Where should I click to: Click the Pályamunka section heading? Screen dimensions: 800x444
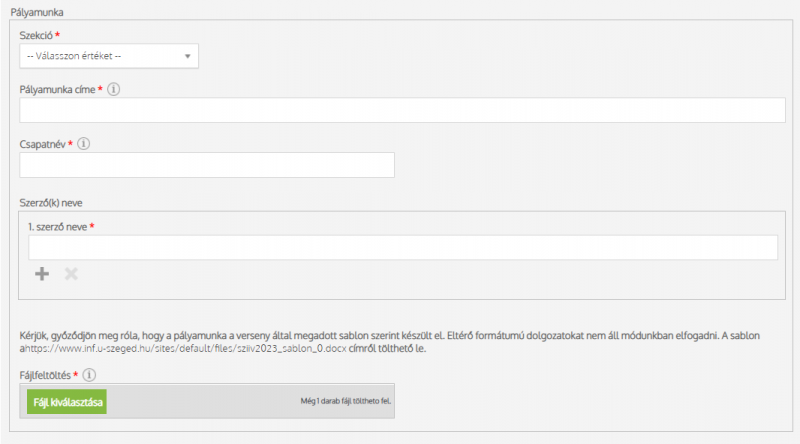click(38, 10)
